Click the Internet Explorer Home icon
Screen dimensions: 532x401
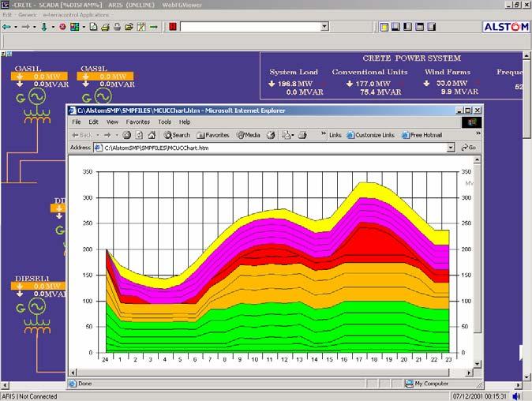[x=152, y=135]
